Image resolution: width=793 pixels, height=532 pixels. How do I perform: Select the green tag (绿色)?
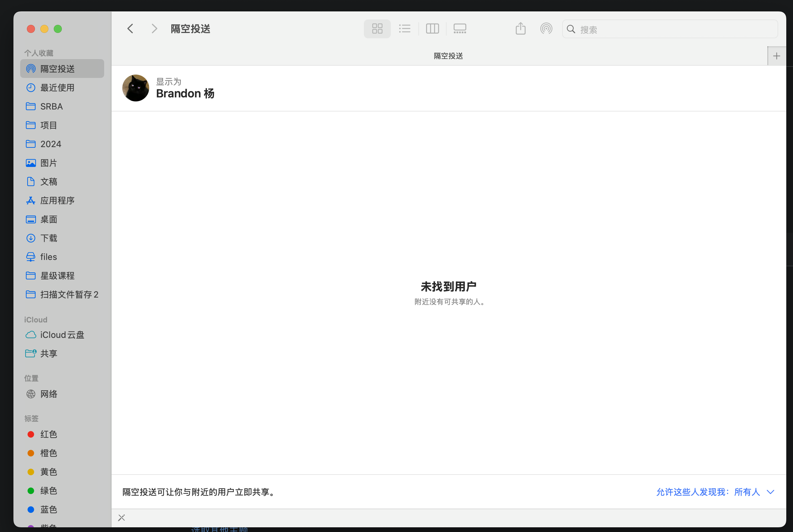[x=48, y=491]
